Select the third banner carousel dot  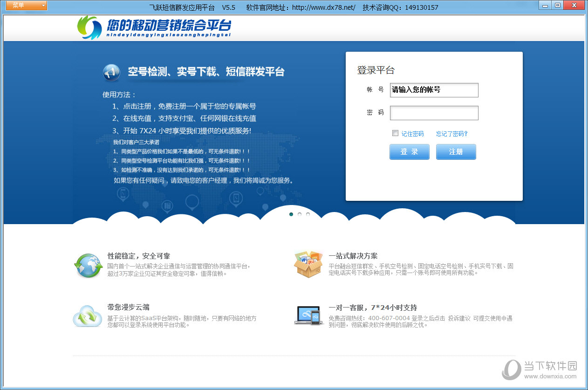(x=308, y=214)
